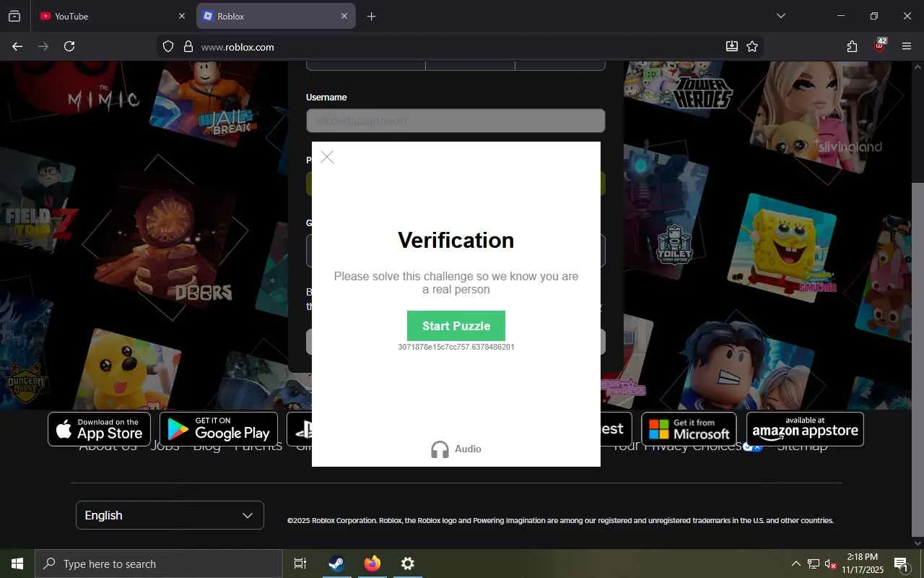Open a new browser tab

tap(371, 16)
